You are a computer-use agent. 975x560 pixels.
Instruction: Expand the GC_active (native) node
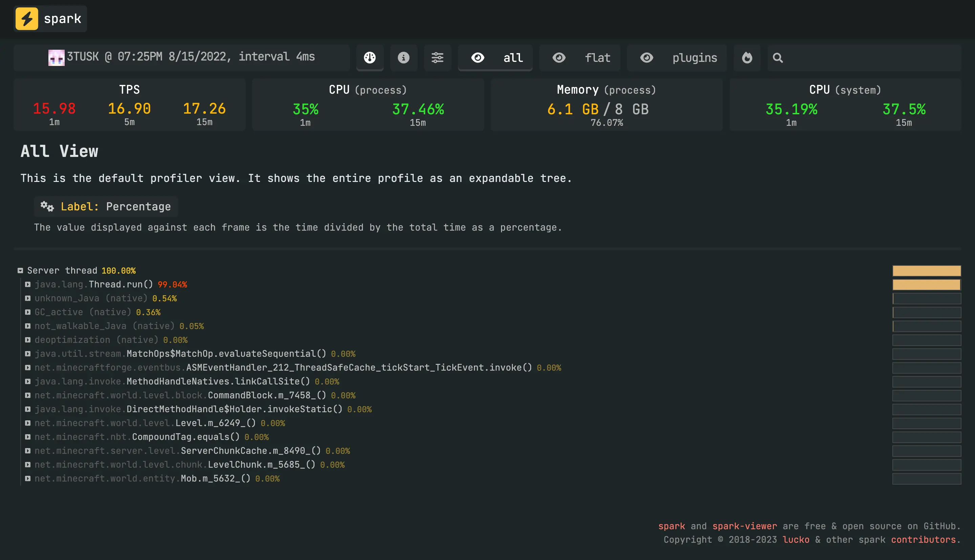coord(28,312)
